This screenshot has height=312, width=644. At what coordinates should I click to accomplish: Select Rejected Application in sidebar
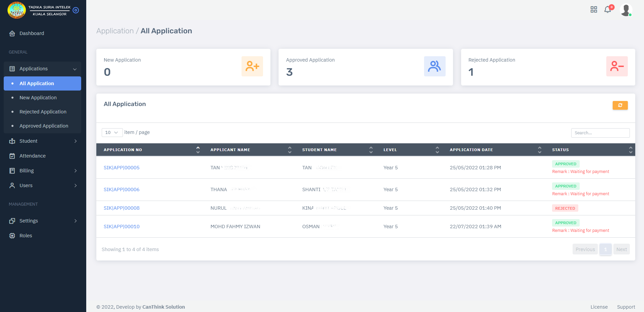pos(43,112)
